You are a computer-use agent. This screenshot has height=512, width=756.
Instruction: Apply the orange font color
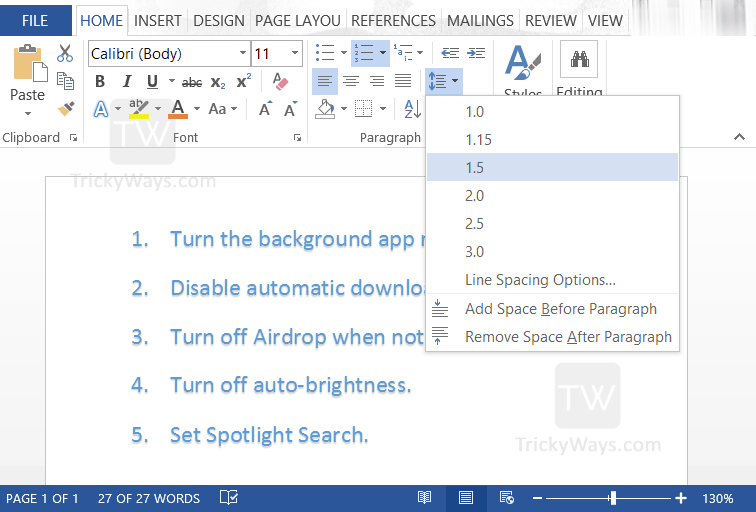point(178,109)
